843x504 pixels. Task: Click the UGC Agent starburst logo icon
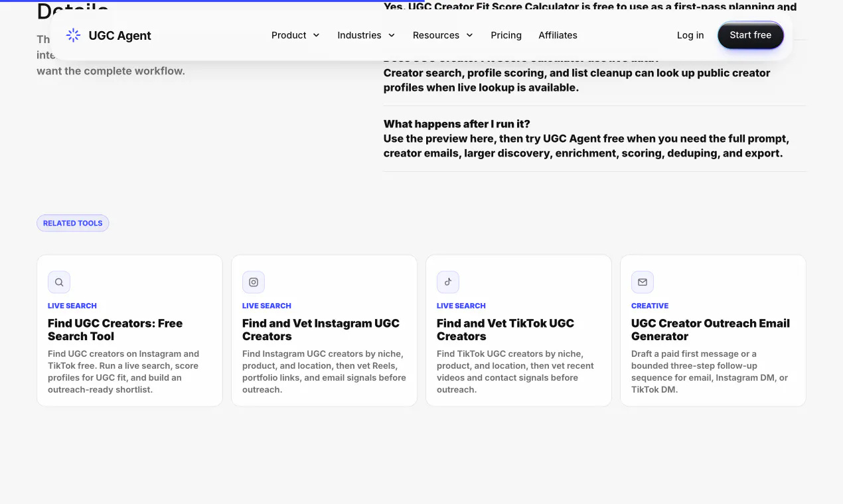pos(73,35)
